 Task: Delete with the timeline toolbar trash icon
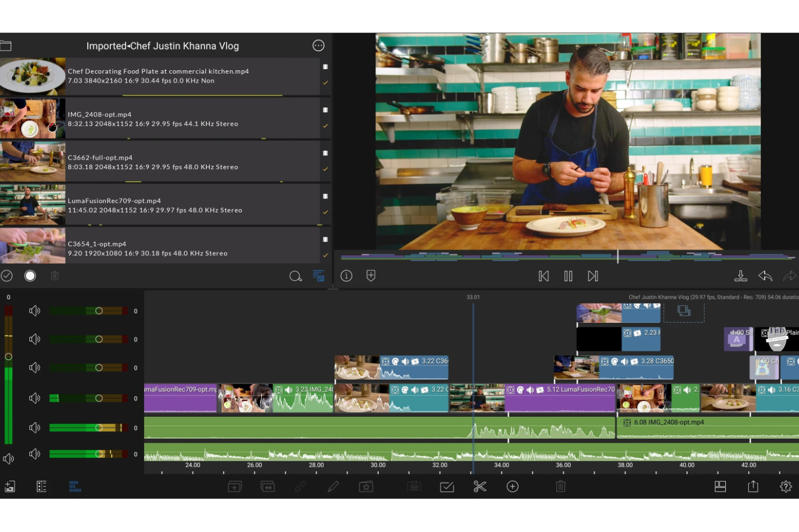(x=560, y=486)
